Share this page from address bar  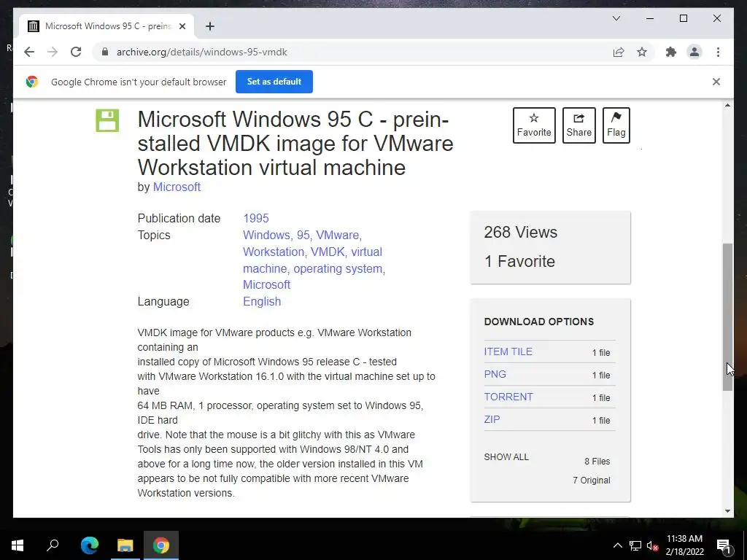[x=619, y=52]
